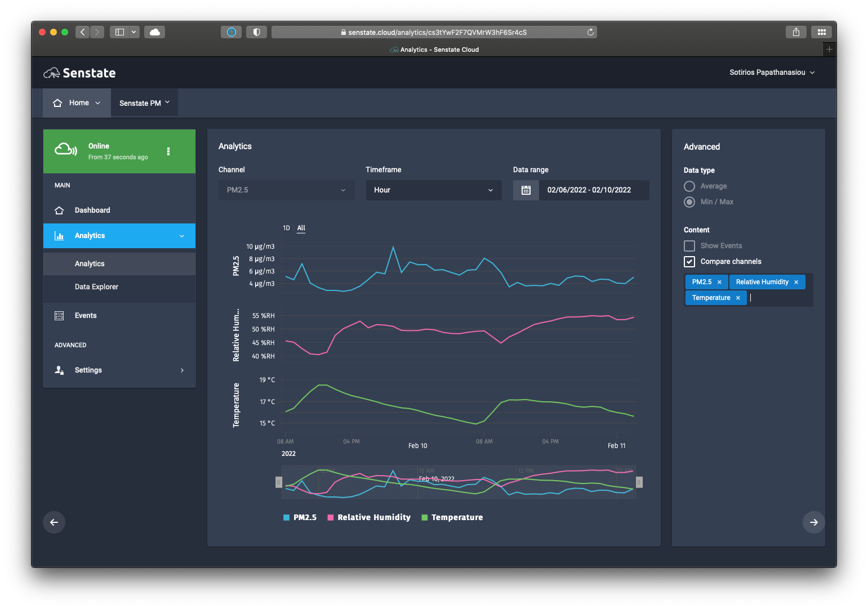Viewport: 868px width, 609px height.
Task: Uncheck the Compare channels checkbox
Action: 689,262
